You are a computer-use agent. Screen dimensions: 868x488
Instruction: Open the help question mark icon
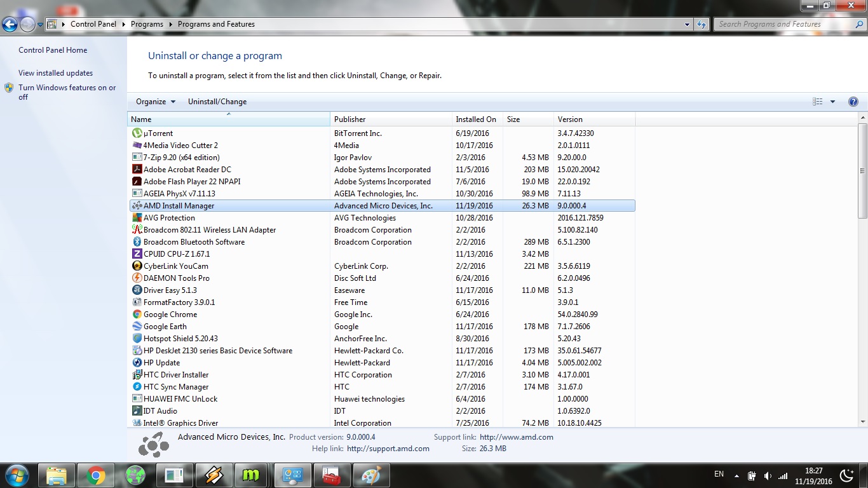point(853,102)
